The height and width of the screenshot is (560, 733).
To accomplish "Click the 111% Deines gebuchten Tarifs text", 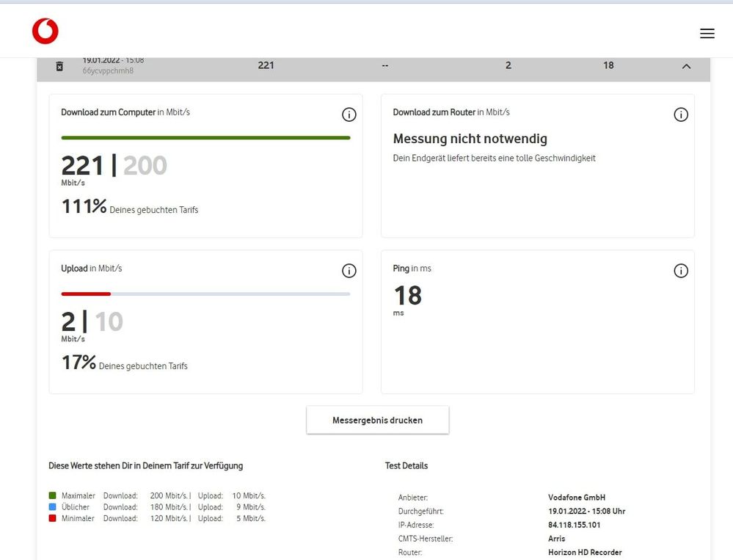I will (130, 207).
